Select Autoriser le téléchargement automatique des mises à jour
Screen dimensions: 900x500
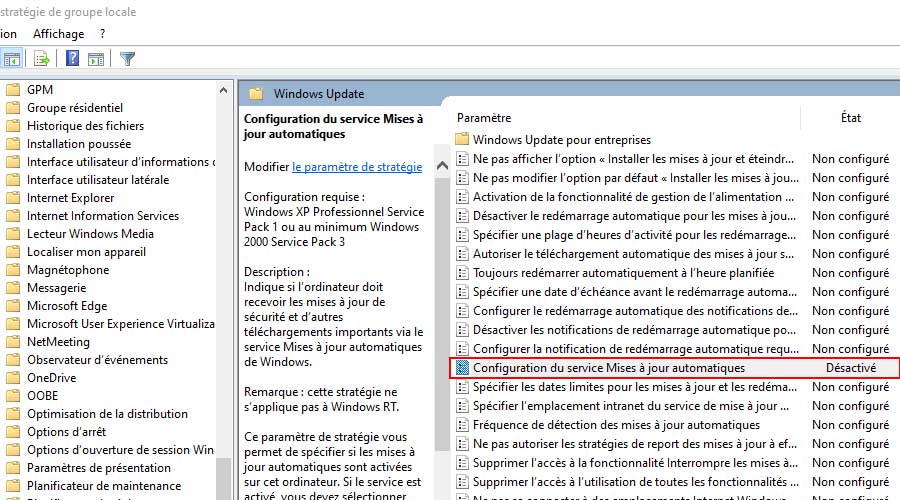click(x=633, y=254)
